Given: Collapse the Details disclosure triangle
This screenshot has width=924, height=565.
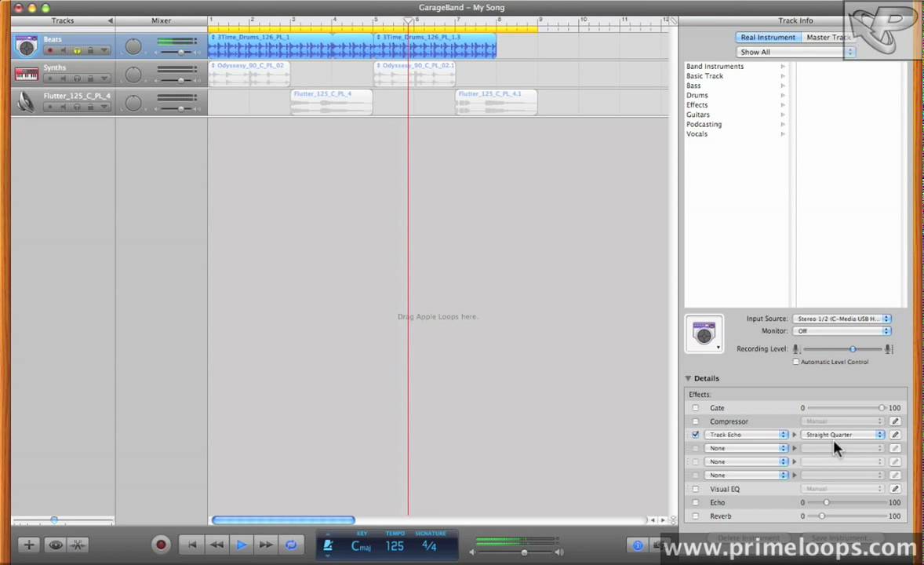Looking at the screenshot, I should [x=688, y=378].
